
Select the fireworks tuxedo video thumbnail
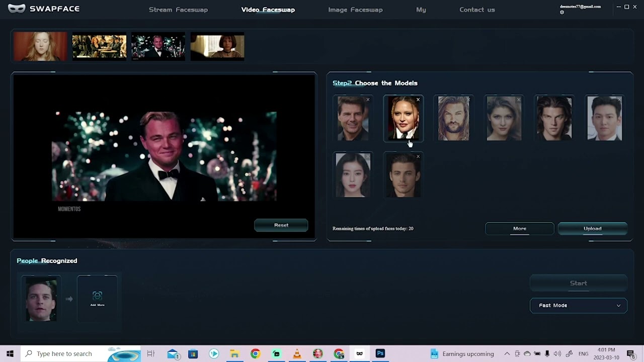pyautogui.click(x=158, y=46)
